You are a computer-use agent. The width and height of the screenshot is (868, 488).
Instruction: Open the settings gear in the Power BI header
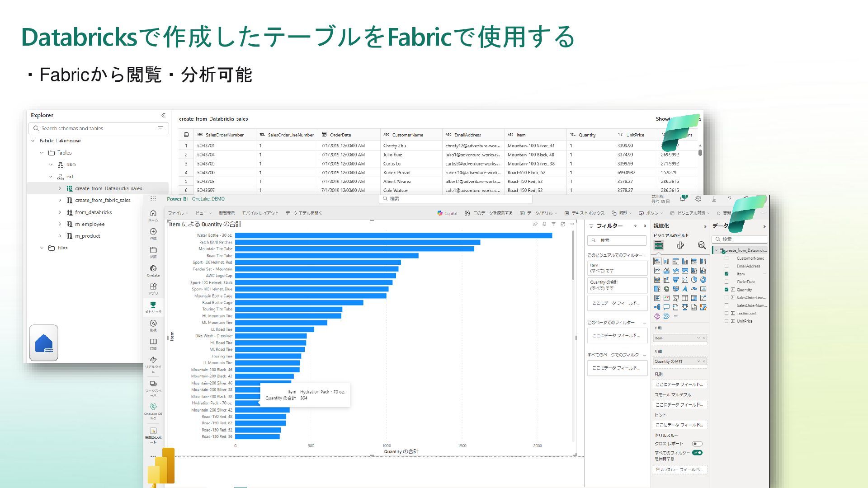[698, 199]
